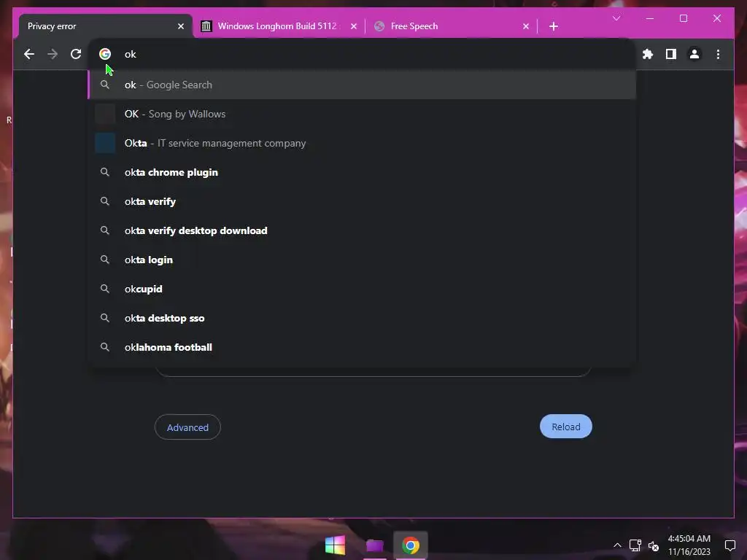
Task: Click the forward navigation arrow
Action: click(x=53, y=54)
